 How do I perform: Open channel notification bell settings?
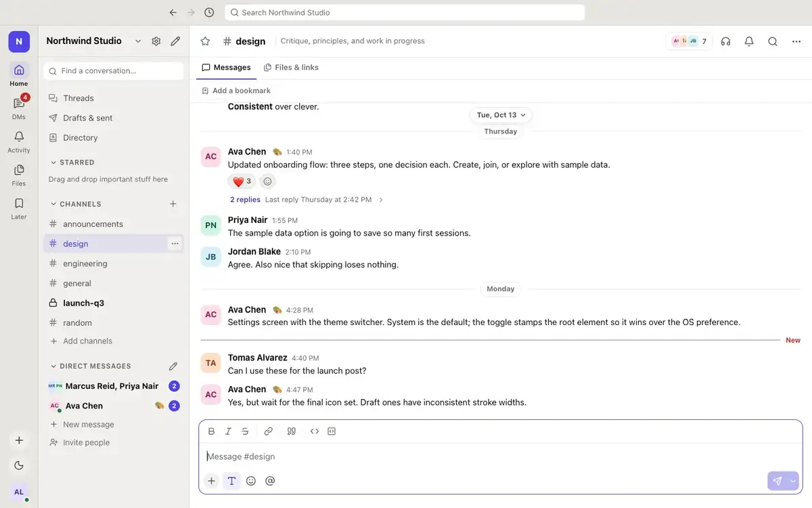pyautogui.click(x=749, y=41)
